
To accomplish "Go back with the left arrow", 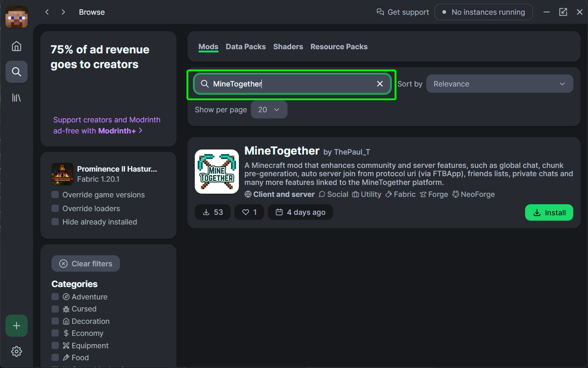I will [x=47, y=12].
